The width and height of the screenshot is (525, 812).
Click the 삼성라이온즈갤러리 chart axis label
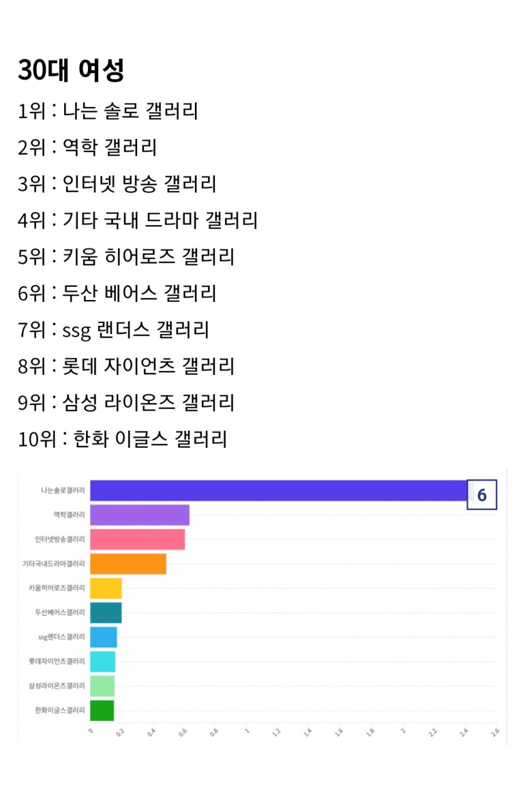click(57, 686)
